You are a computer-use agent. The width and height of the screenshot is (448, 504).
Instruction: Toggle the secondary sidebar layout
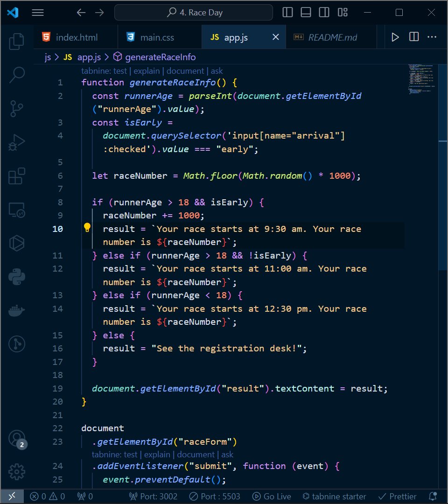tap(324, 12)
